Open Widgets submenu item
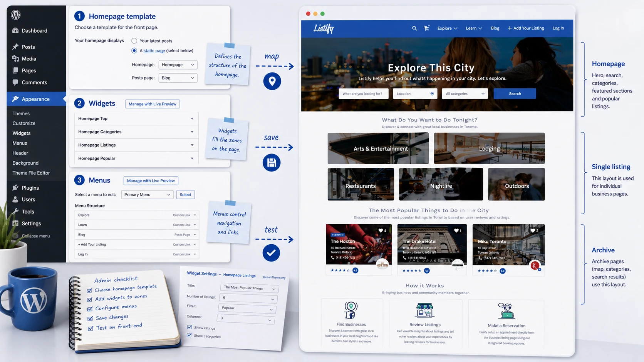 point(22,133)
